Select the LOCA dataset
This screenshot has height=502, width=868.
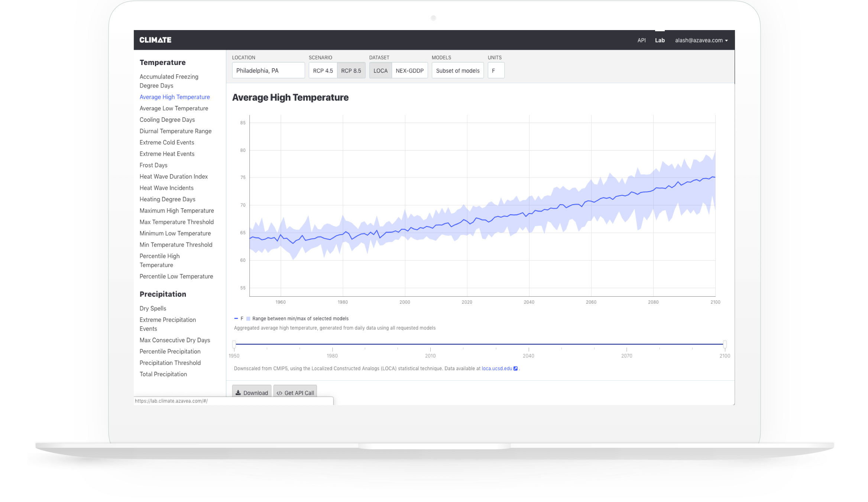(380, 71)
